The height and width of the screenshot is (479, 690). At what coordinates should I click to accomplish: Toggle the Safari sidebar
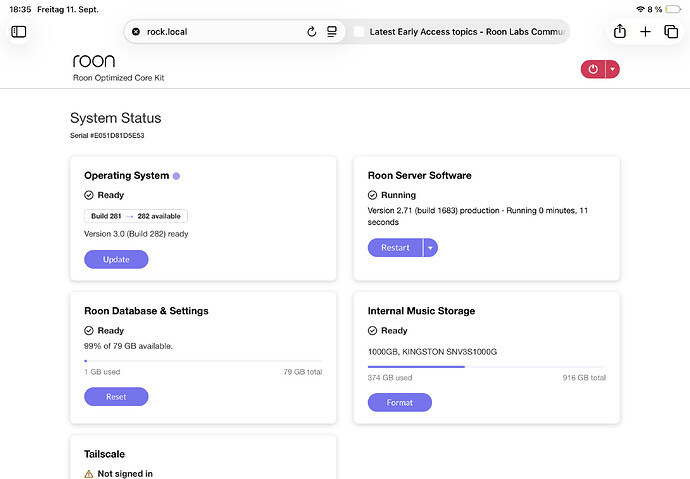point(18,32)
